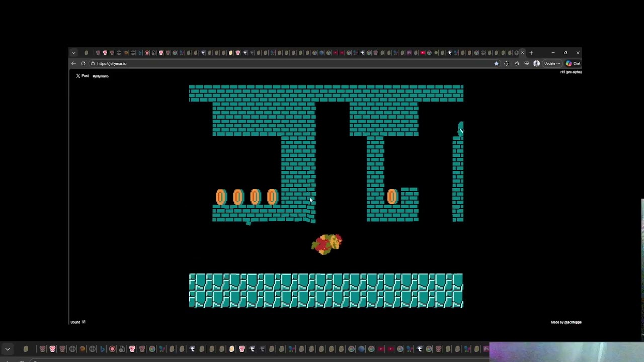Reload the jellymar.io page
This screenshot has height=362, width=644.
coord(83,63)
